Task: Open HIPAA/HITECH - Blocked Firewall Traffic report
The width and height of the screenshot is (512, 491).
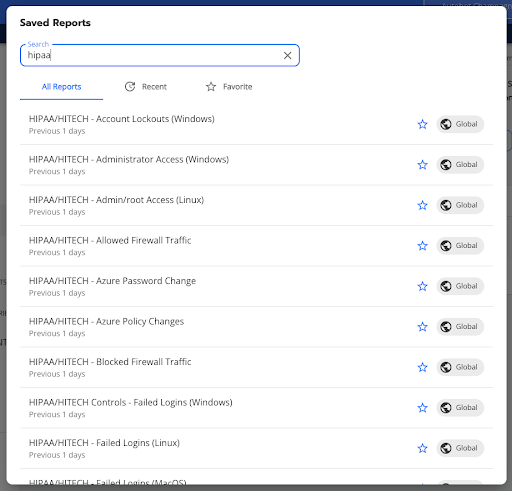Action: pos(256,367)
